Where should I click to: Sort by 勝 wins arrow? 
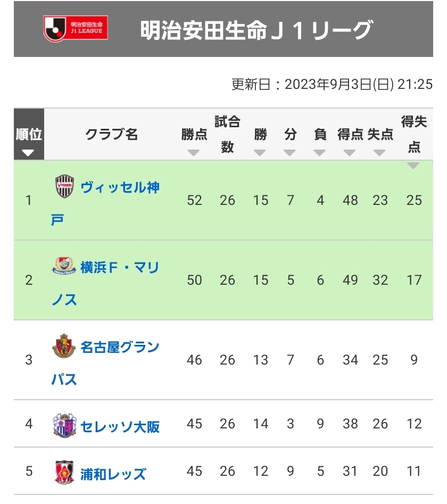point(260,153)
